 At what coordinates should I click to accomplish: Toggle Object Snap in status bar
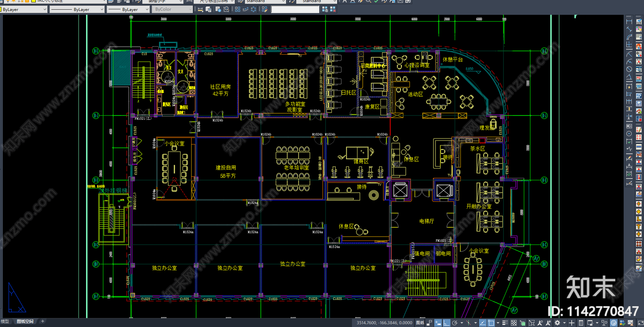pyautogui.click(x=491, y=323)
